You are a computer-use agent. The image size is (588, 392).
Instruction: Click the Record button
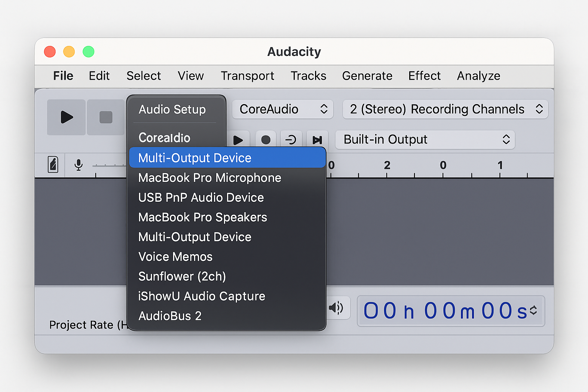266,139
